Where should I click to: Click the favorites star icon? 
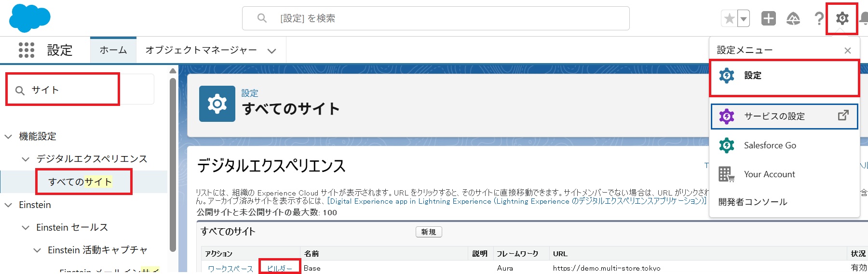tap(729, 19)
